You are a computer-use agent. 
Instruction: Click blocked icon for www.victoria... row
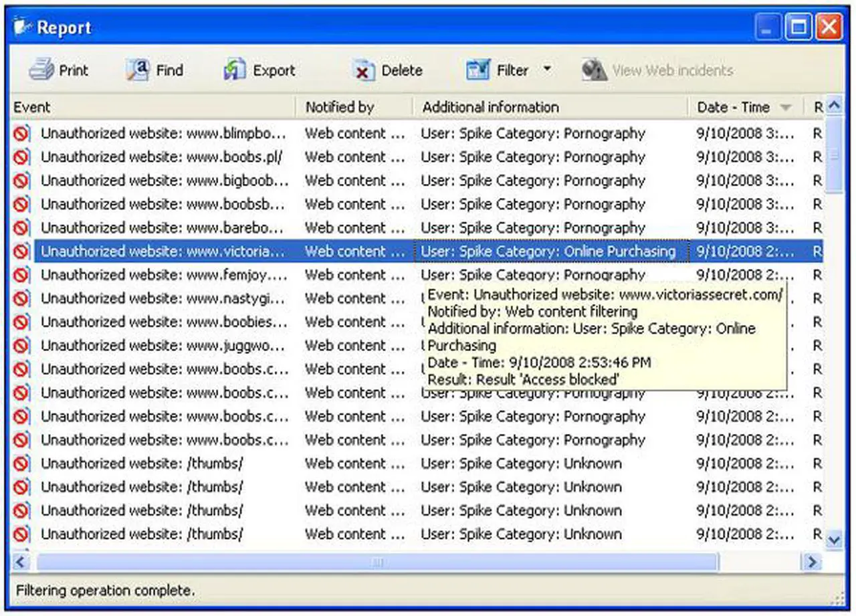[x=21, y=251]
